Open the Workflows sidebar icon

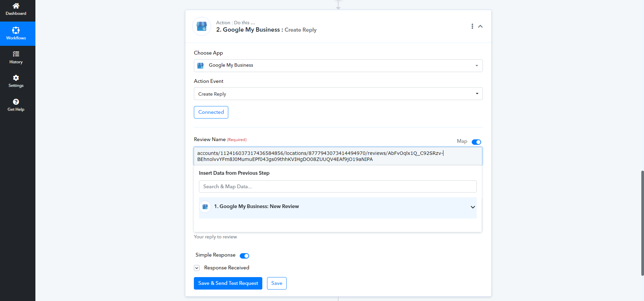[16, 30]
